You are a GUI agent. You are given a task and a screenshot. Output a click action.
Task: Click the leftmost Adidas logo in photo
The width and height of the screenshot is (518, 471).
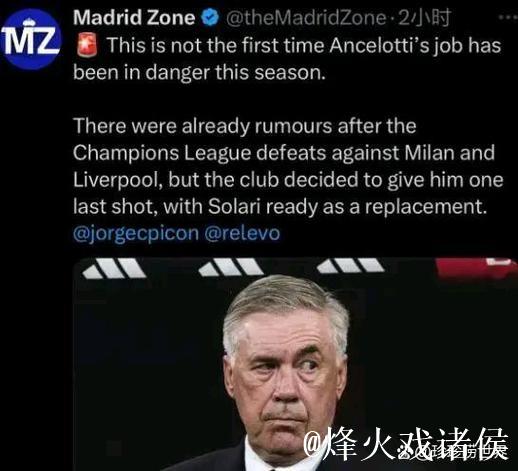pyautogui.click(x=114, y=268)
